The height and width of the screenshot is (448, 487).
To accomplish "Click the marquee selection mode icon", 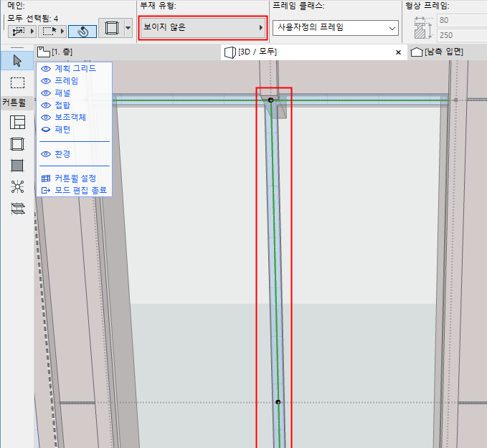I will point(49,32).
